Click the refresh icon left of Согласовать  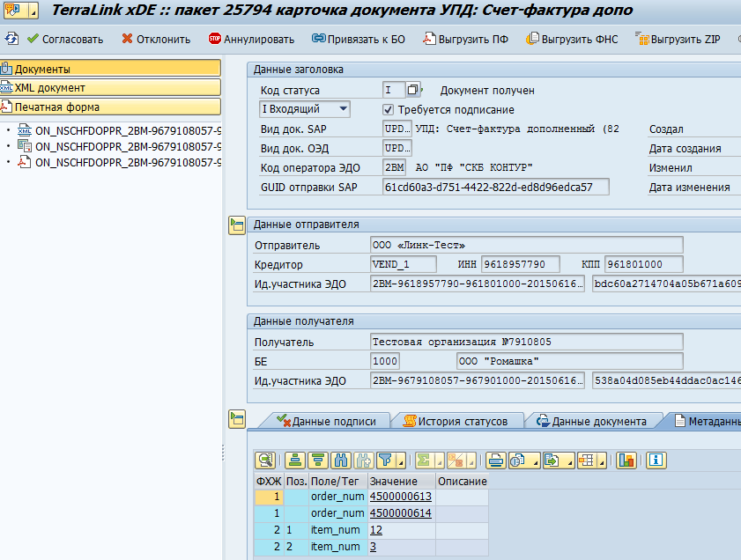click(11, 39)
